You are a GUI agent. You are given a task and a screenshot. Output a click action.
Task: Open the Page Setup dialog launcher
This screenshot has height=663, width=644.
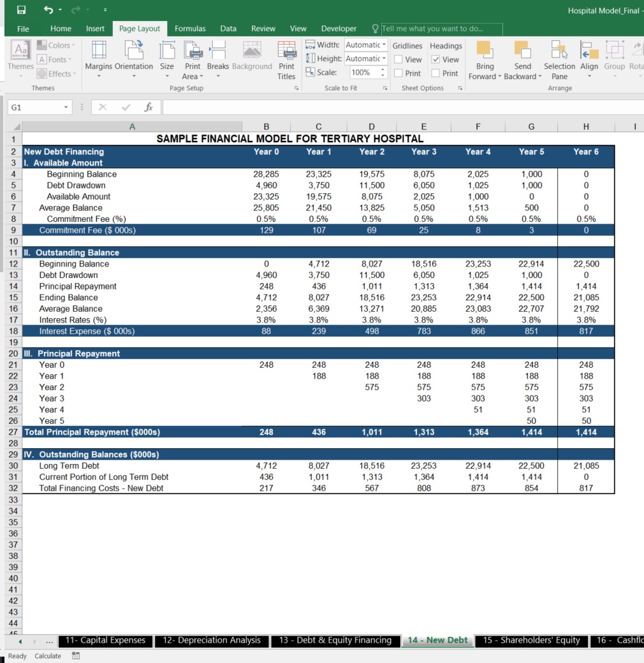[x=296, y=88]
